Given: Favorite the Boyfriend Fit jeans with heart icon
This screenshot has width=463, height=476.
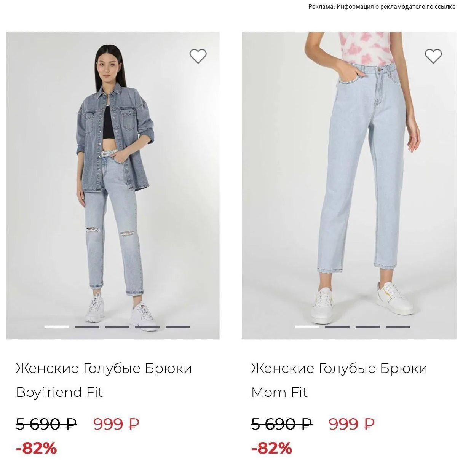Looking at the screenshot, I should tap(198, 56).
